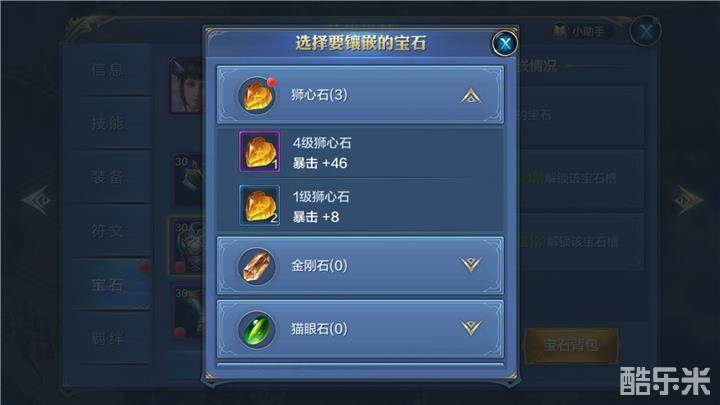Viewport: 720px width, 405px height.
Task: Open the 小助手 helper
Action: (580, 31)
